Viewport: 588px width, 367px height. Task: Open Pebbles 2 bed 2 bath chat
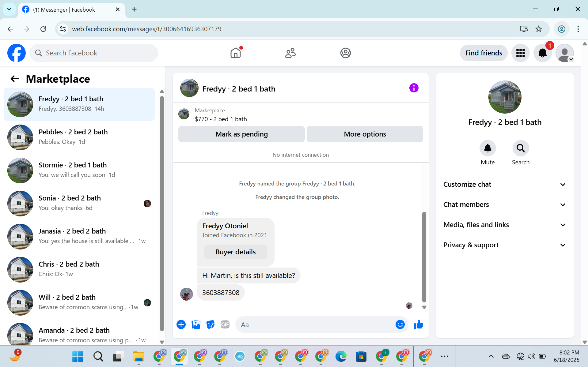point(79,137)
